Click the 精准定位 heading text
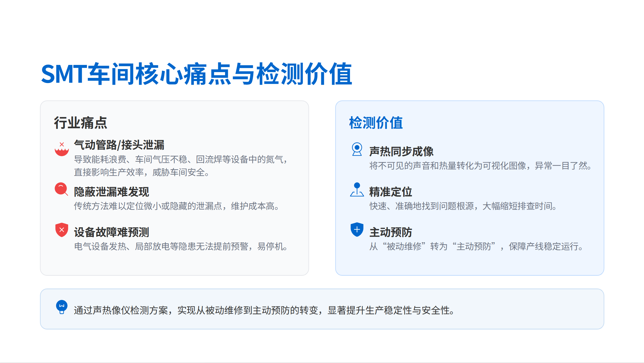This screenshot has width=644, height=363. (x=390, y=192)
